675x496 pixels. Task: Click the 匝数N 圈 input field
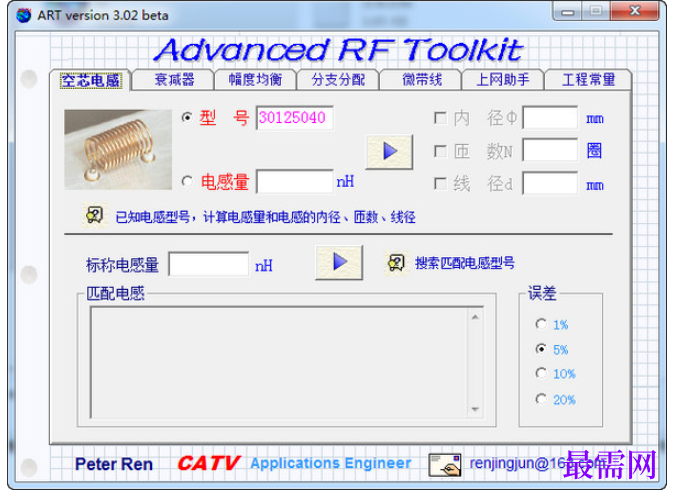550,150
